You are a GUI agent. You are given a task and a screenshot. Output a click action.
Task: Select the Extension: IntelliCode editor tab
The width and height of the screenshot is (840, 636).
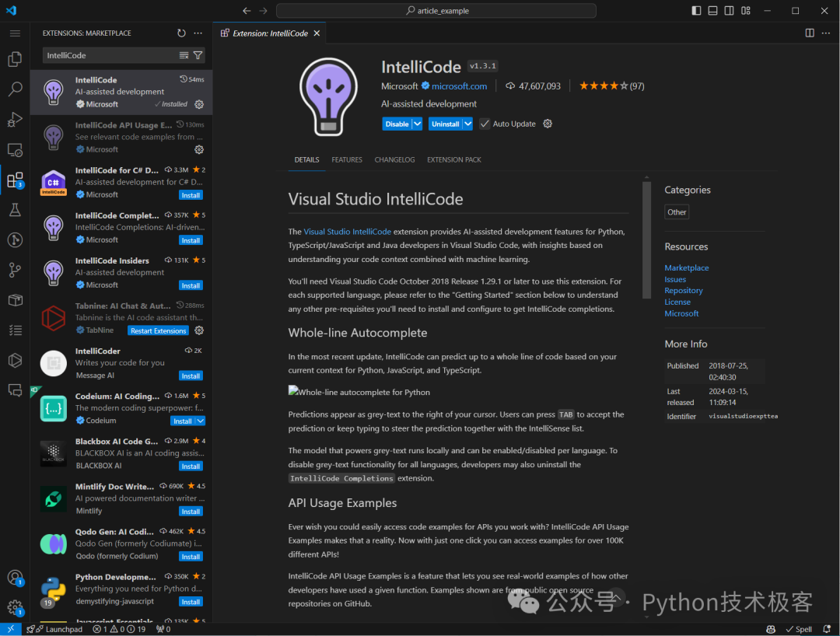click(x=270, y=33)
